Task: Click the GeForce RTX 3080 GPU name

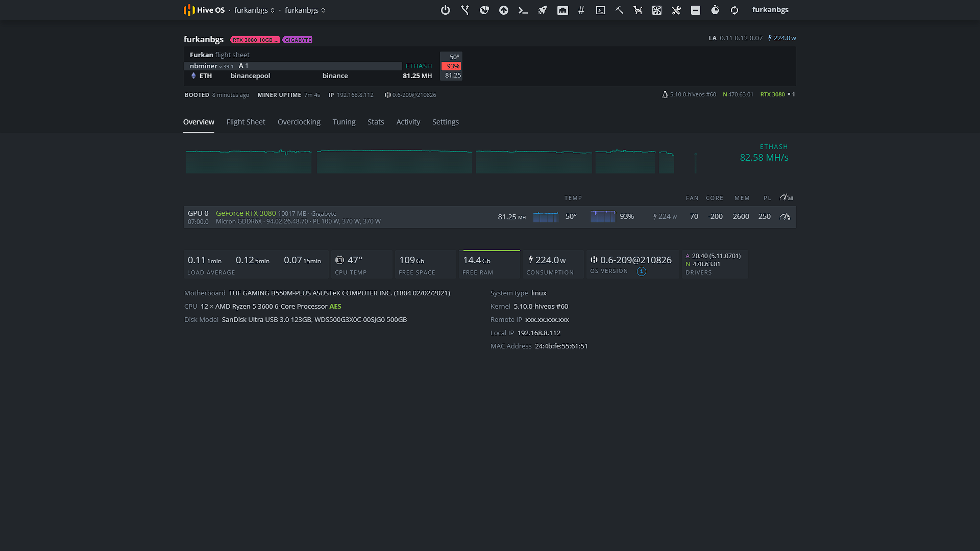Action: 246,213
